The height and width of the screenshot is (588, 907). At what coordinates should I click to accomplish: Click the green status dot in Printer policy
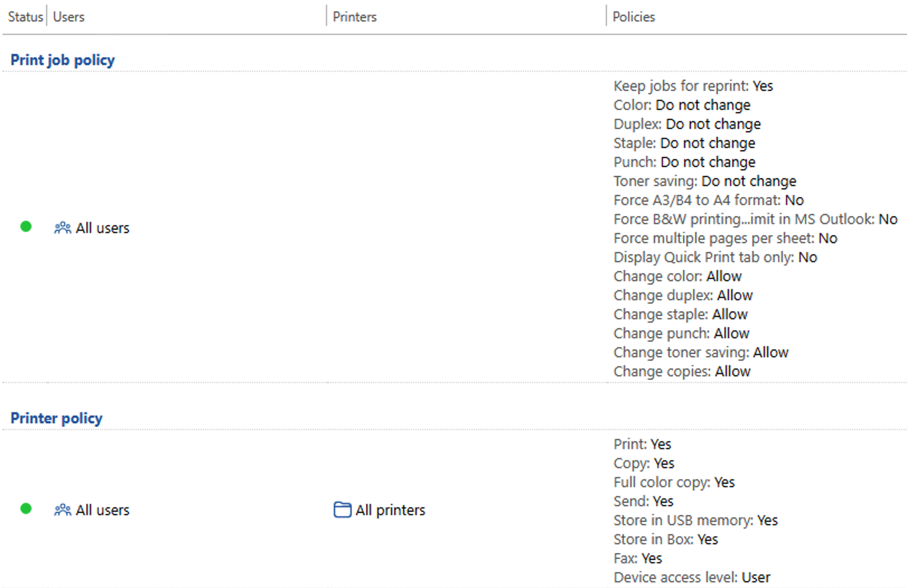pos(26,508)
